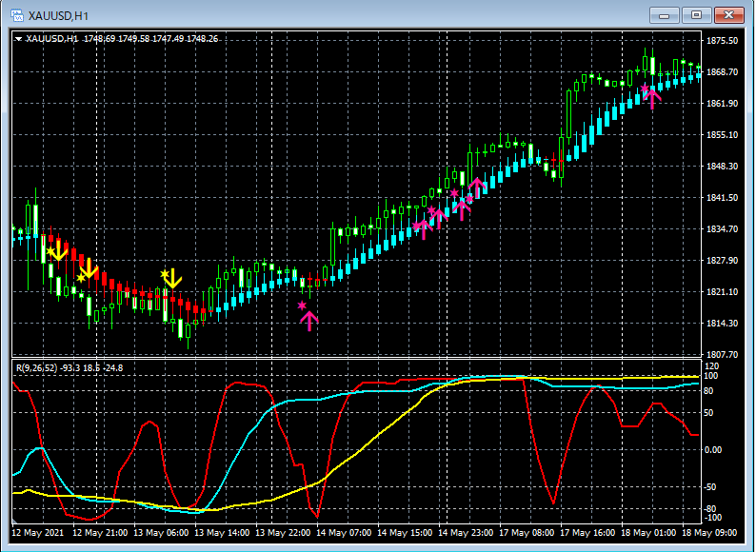This screenshot has width=756, height=552.
Task: Click the window title text XAUUSD,H1
Action: [58, 16]
